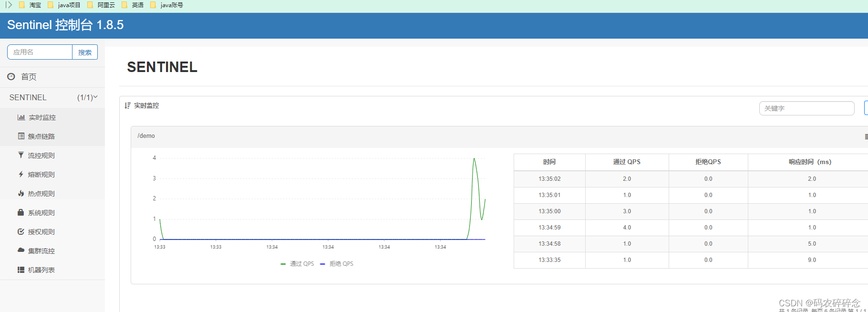Focus the 应用名 search input
Screen dimensions: 868x312
(40, 52)
